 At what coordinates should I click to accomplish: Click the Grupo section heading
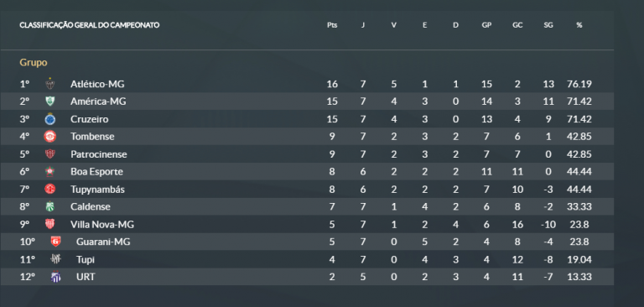(x=34, y=62)
